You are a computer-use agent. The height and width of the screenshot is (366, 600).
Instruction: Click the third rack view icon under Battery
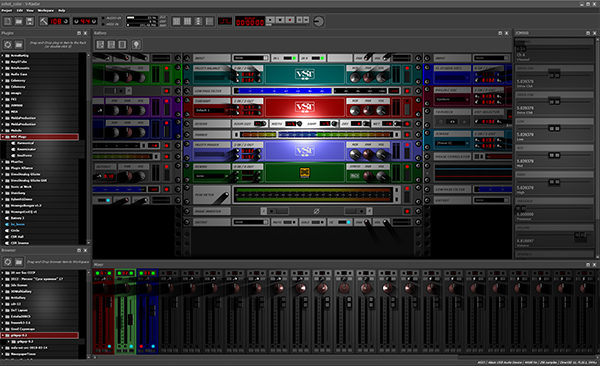122,45
